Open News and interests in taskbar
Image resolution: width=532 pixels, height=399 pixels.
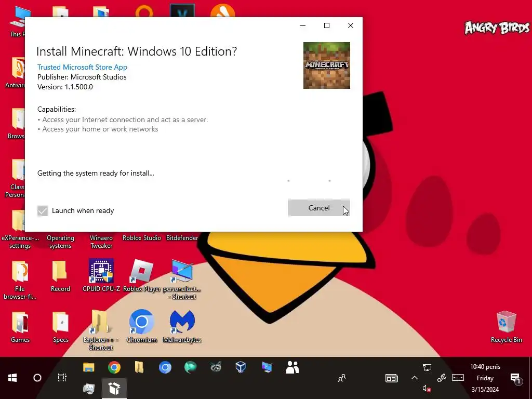coord(392,378)
